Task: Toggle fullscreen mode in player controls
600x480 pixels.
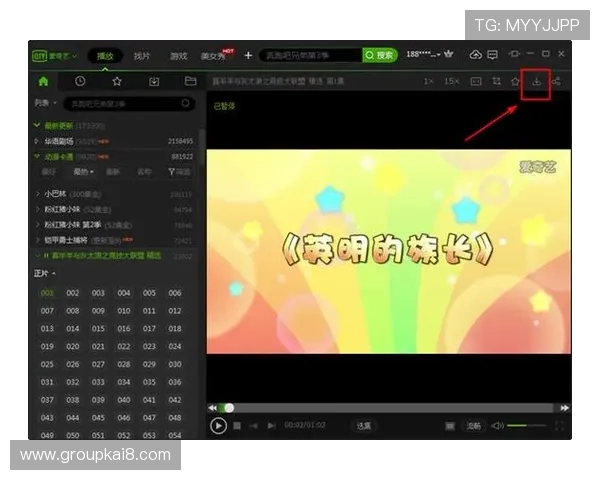Action: (559, 426)
